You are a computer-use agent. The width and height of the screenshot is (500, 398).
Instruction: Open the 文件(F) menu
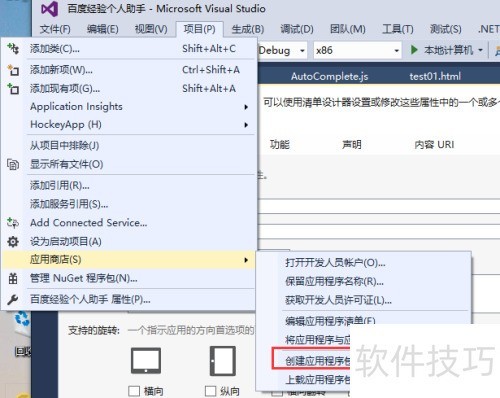55,29
